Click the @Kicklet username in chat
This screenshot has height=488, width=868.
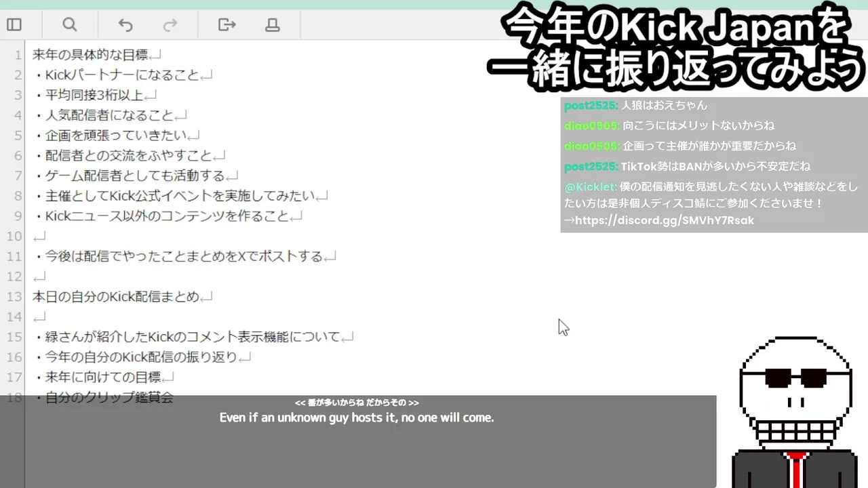pos(591,186)
